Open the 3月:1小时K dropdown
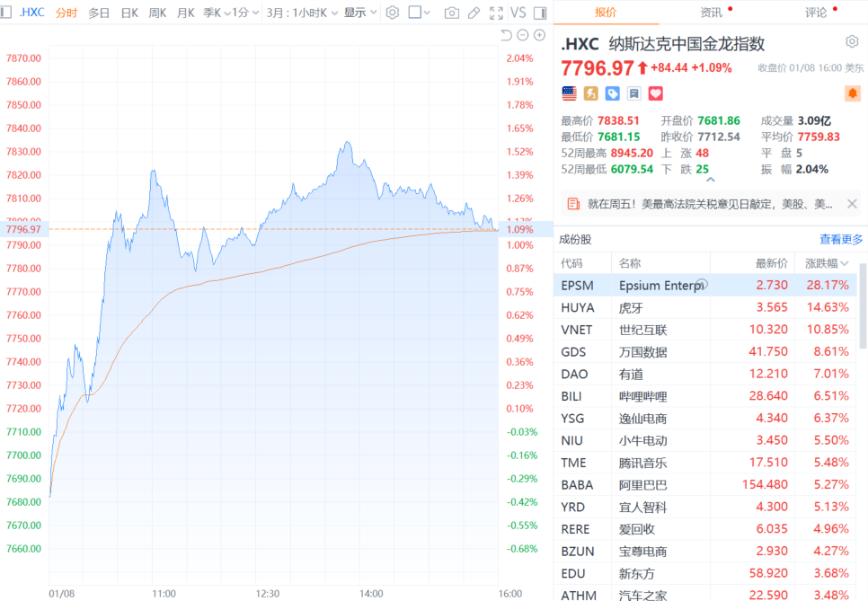The width and height of the screenshot is (868, 601). click(x=302, y=13)
